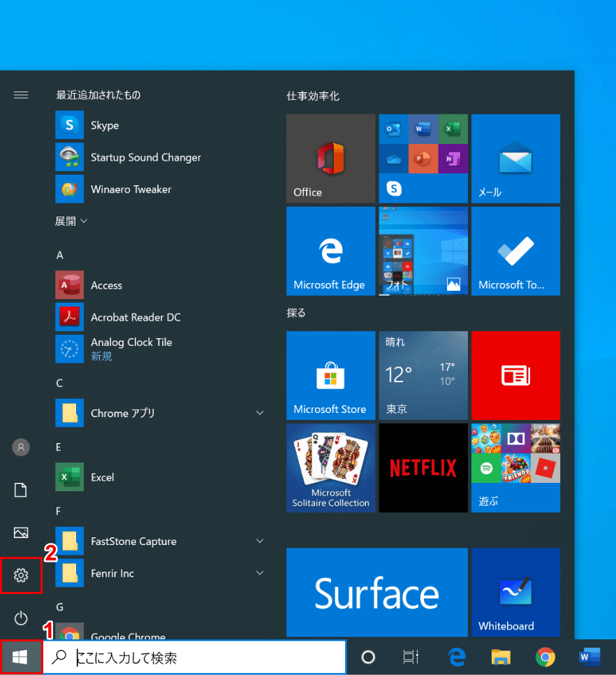Open the メール tile
The height and width of the screenshot is (675, 616).
point(515,159)
